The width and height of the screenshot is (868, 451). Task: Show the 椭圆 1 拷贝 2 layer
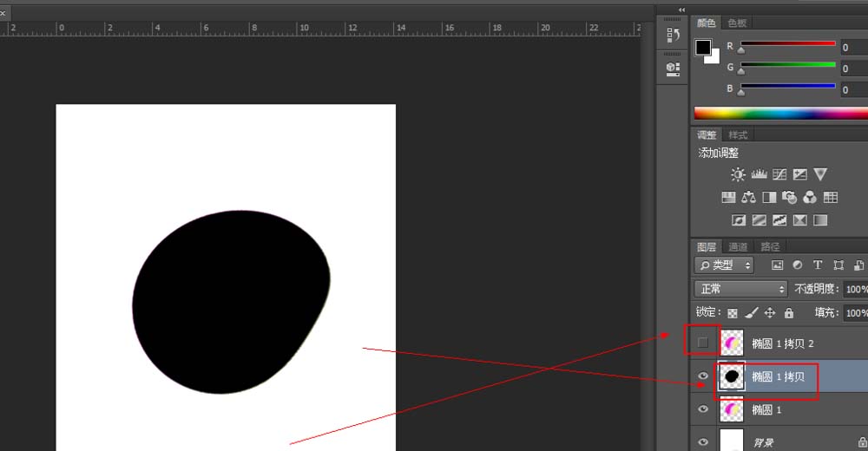[703, 343]
